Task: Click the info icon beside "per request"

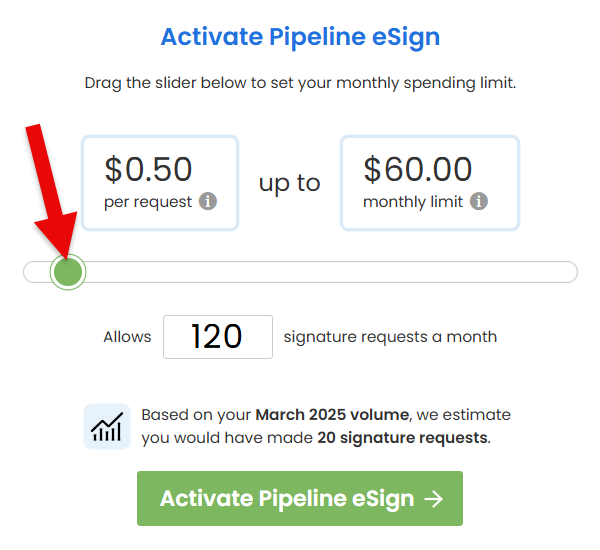Action: [208, 202]
